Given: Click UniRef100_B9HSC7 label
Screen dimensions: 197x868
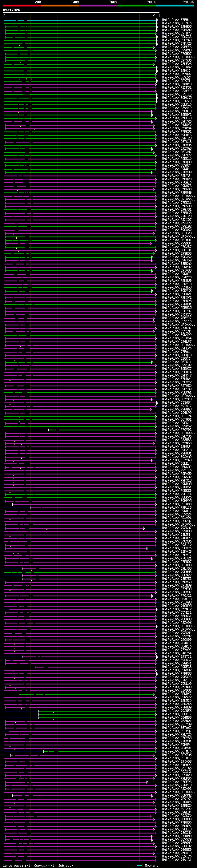Looking at the screenshot, I should (x=177, y=155).
